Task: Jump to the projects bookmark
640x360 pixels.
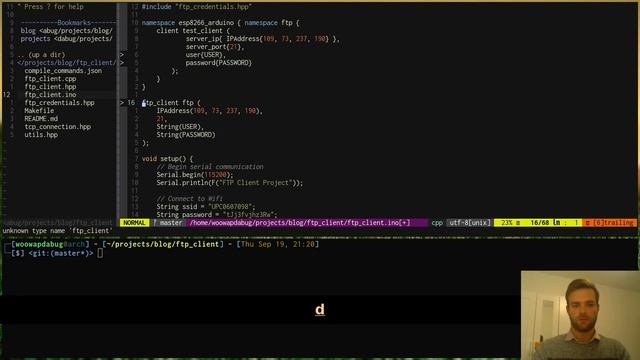Action: tap(66, 39)
